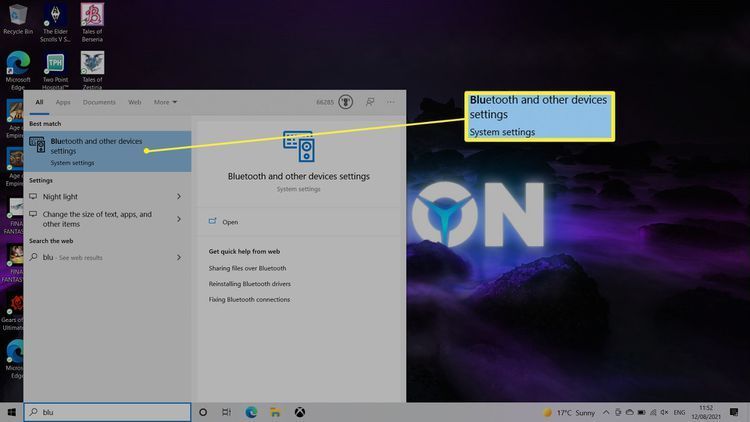Click the Microsoft Rewards medal icon
750x422 pixels.
click(x=346, y=102)
